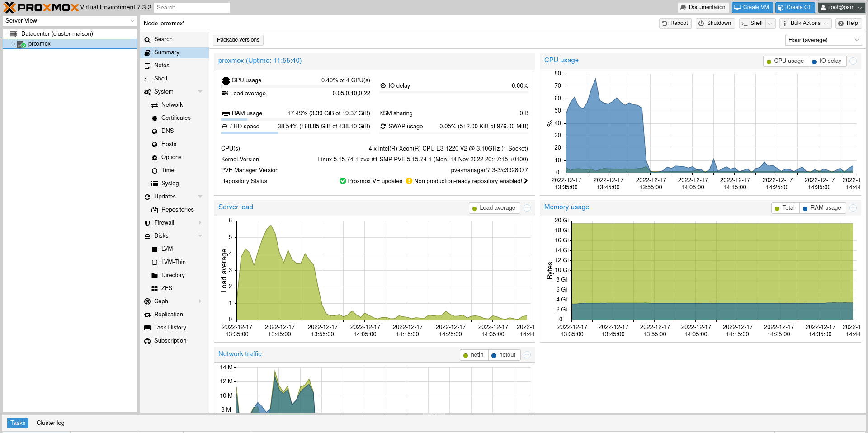868x433 pixels.
Task: Select the proxmox node in tree
Action: tap(70, 44)
